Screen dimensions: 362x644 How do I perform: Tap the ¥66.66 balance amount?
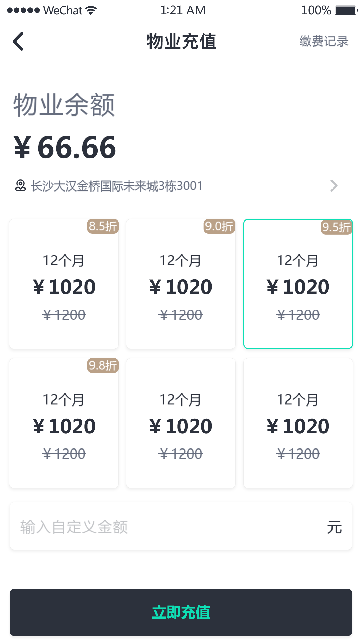65,147
